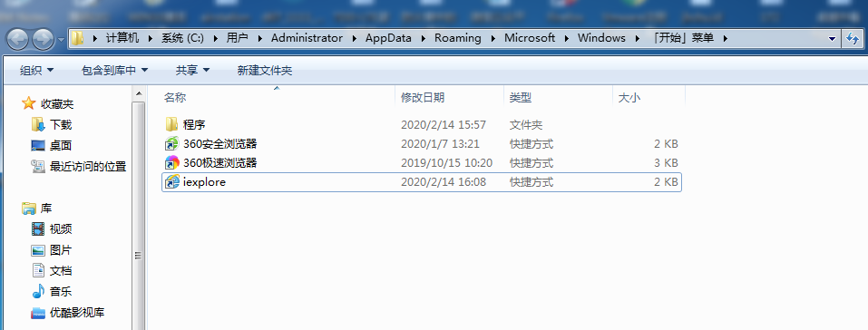
Task: Select the 程序 folder icon
Action: (171, 124)
